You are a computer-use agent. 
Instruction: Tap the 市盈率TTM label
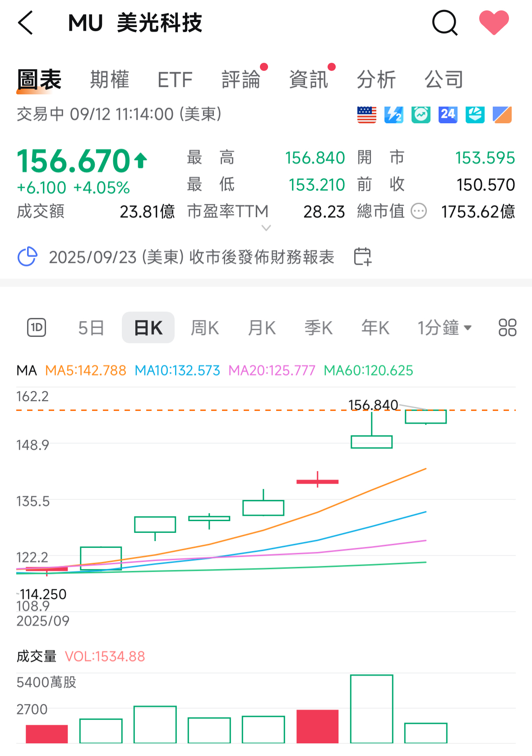(x=228, y=211)
